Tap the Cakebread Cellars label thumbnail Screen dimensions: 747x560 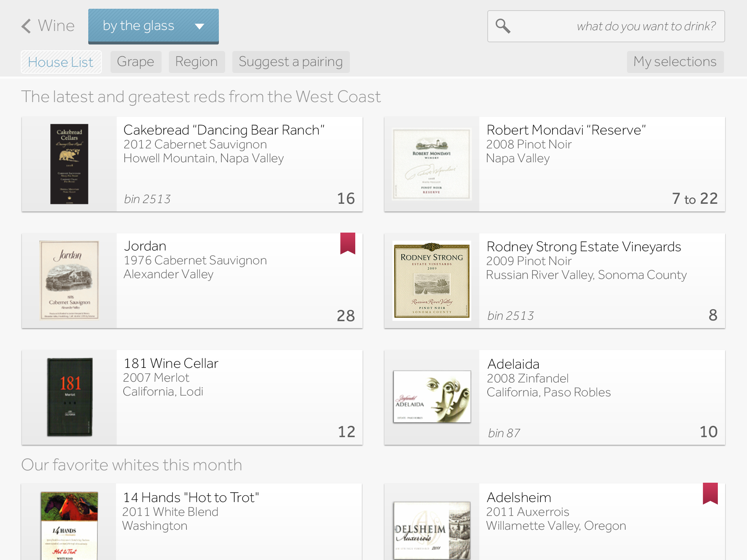tap(69, 164)
